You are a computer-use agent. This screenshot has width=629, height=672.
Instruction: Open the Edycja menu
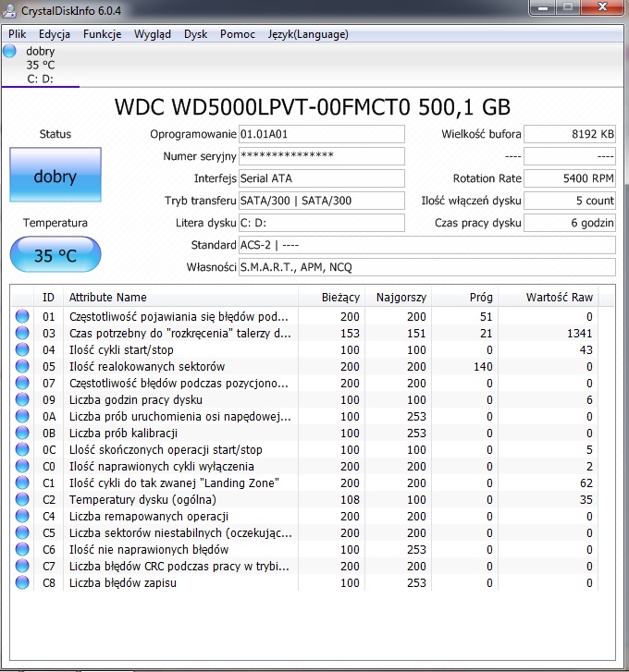tap(55, 34)
